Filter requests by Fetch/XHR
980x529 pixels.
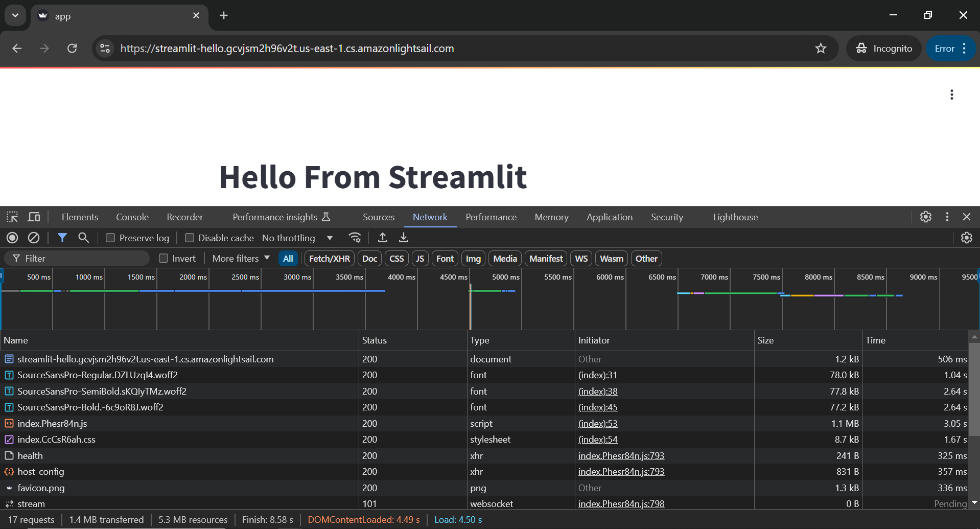tap(330, 259)
